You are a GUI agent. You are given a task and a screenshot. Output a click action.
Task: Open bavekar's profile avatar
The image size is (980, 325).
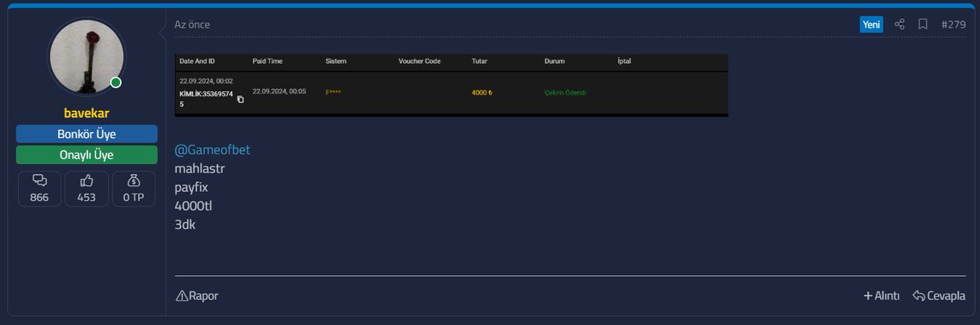click(x=87, y=56)
